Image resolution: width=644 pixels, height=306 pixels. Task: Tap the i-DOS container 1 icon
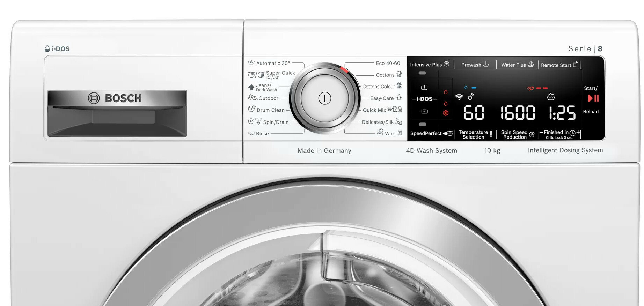(x=424, y=88)
